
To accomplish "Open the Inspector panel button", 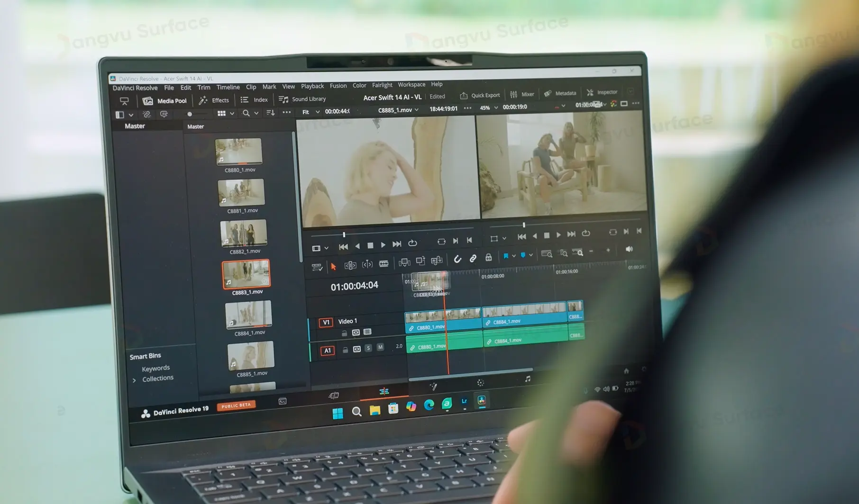I will 602,92.
